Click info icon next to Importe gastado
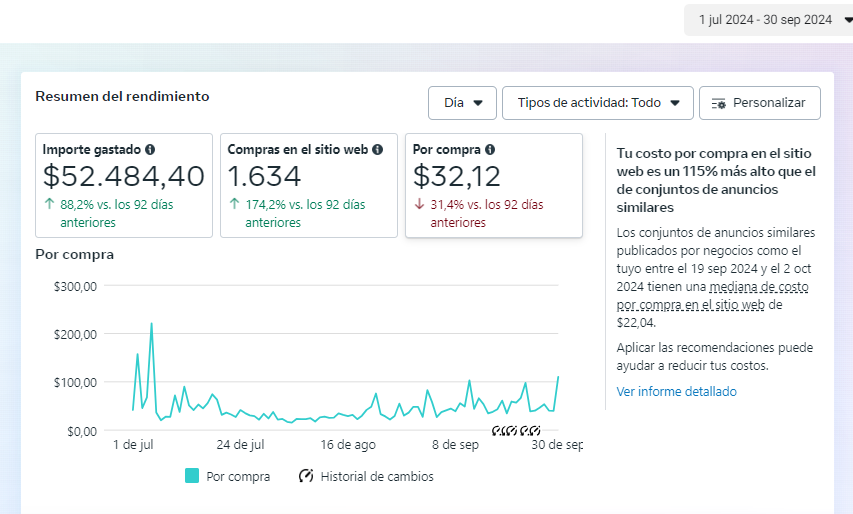 (150, 150)
